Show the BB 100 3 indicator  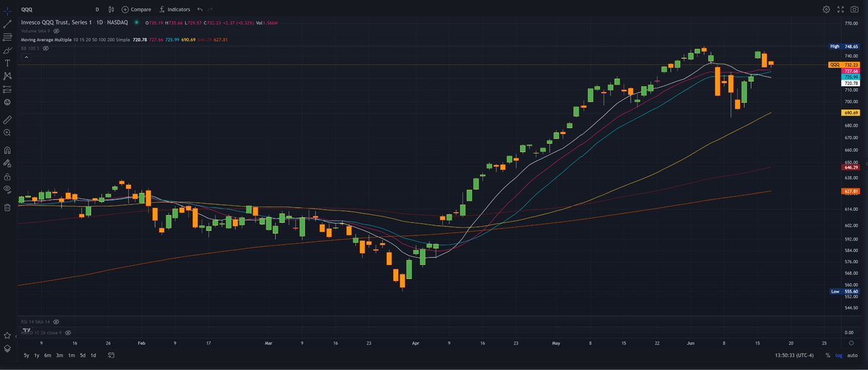(x=46, y=49)
